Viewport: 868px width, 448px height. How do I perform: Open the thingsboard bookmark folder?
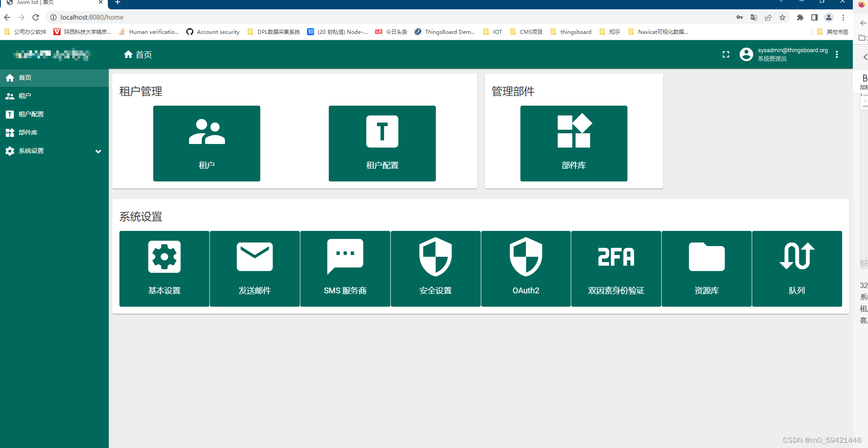[x=571, y=32]
